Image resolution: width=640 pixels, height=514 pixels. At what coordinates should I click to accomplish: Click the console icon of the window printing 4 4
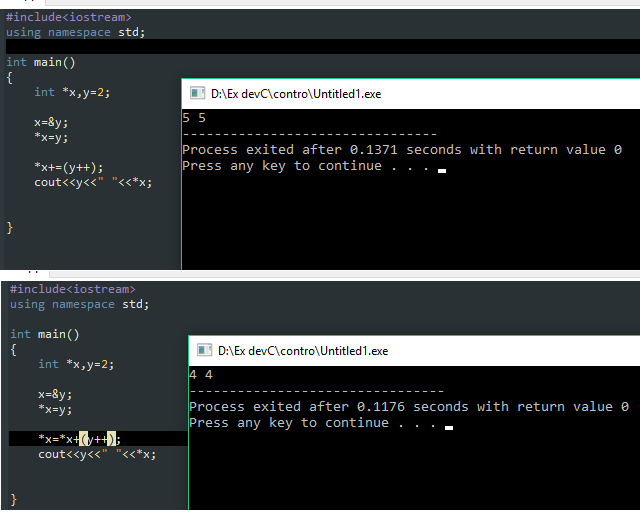[x=203, y=351]
